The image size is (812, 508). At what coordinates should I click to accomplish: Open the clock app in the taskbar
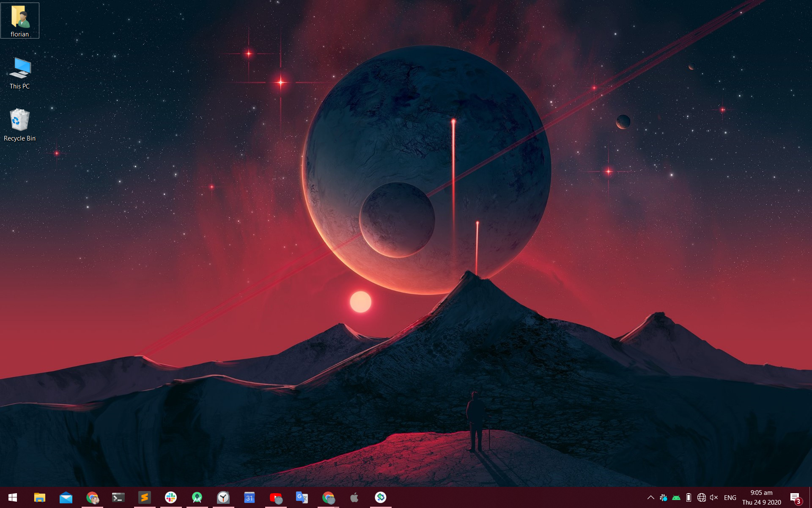click(x=223, y=497)
